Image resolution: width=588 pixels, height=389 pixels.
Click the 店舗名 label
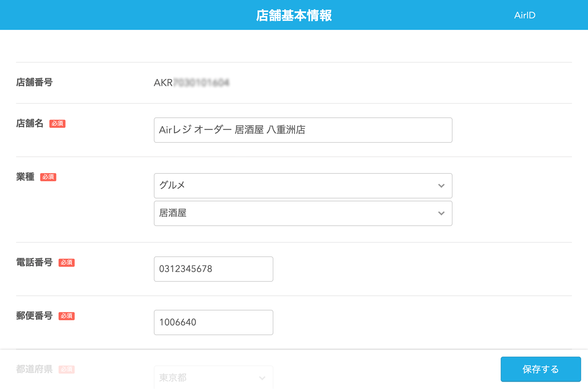(30, 123)
